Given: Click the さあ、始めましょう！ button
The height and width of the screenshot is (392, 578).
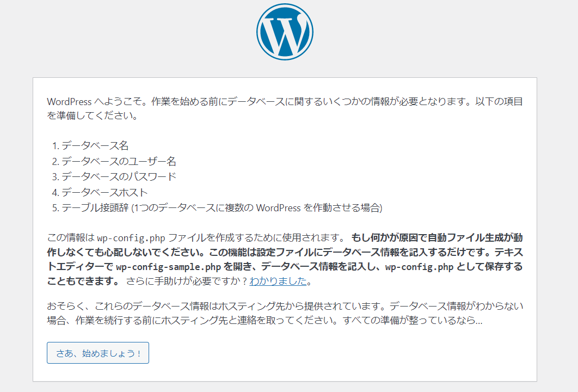Looking at the screenshot, I should click(x=98, y=353).
